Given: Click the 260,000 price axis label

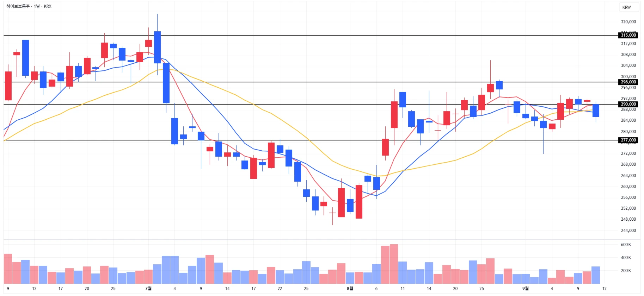Looking at the screenshot, I should click(x=628, y=187).
